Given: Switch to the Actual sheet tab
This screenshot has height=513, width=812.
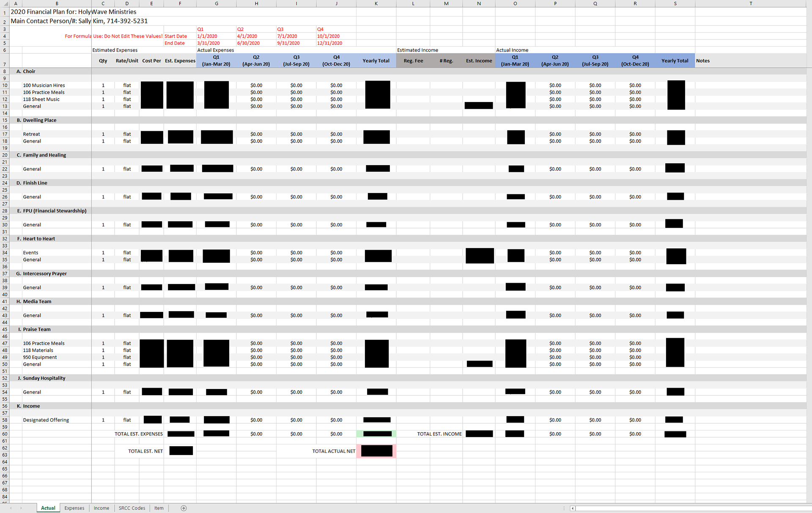Looking at the screenshot, I should click(x=48, y=508).
